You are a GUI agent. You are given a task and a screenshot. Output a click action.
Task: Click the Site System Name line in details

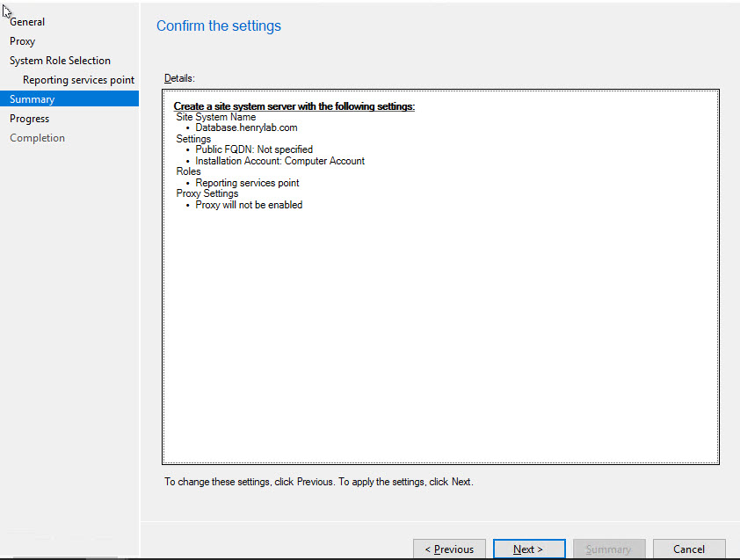pos(216,117)
